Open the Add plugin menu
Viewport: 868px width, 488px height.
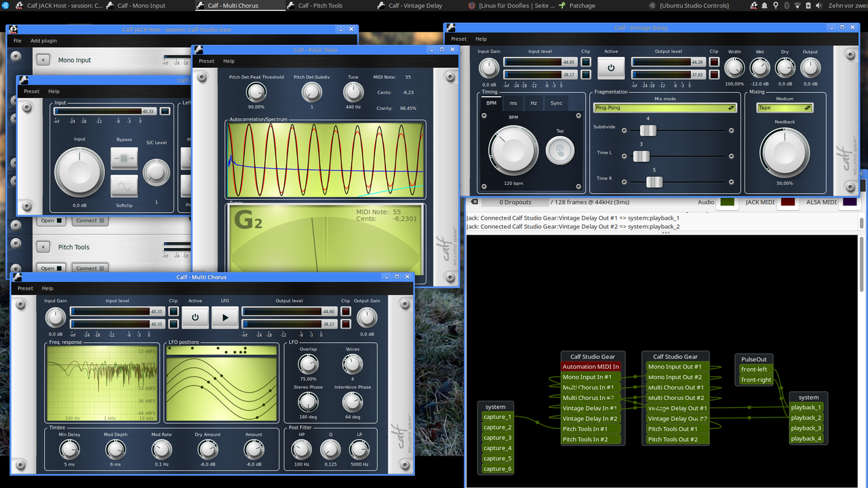43,41
